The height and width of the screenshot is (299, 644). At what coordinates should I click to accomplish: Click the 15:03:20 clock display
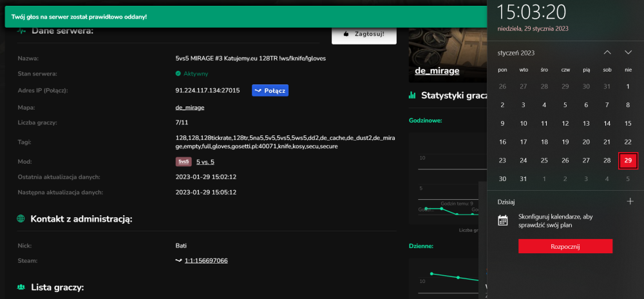(531, 12)
